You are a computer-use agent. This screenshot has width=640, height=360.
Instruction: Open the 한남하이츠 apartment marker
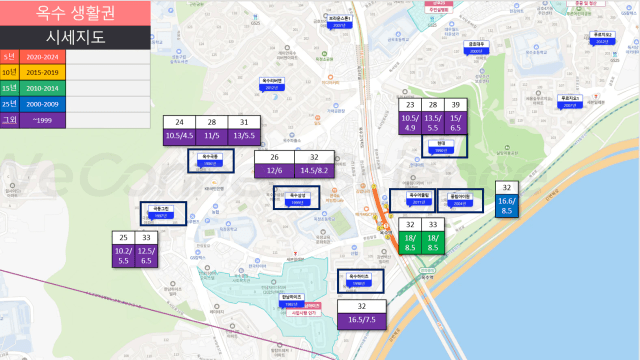click(291, 301)
